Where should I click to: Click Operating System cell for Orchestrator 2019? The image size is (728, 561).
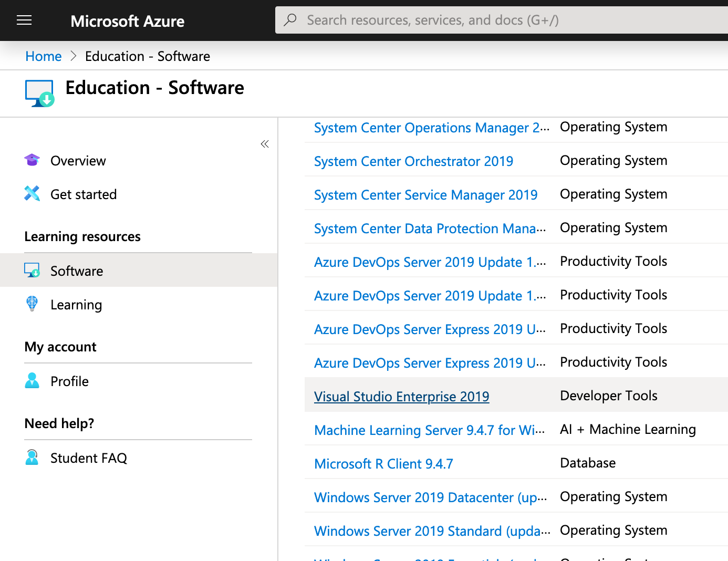tap(613, 161)
